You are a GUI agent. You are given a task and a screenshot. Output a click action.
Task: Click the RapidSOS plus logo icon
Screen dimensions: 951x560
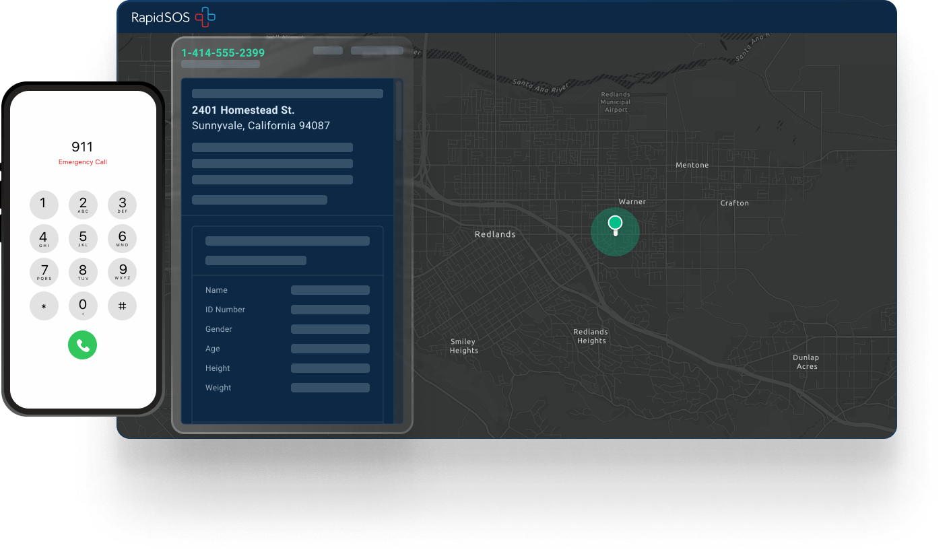pyautogui.click(x=205, y=17)
